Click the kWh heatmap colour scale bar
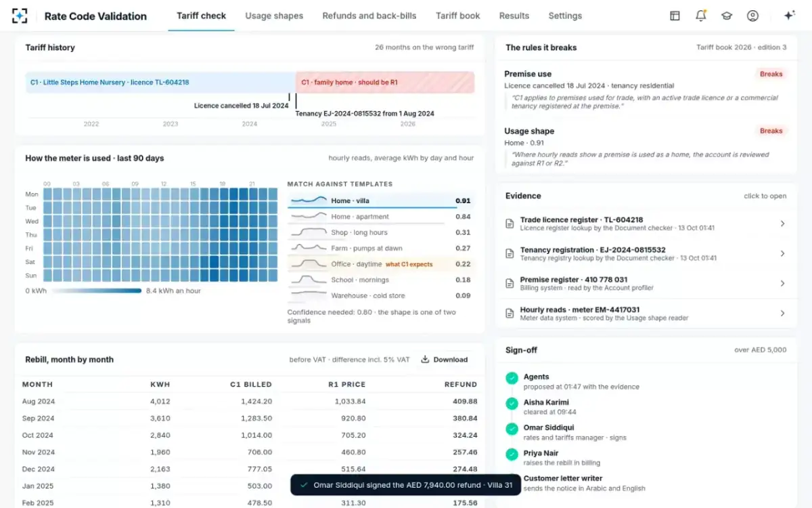812x508 pixels. (97, 291)
